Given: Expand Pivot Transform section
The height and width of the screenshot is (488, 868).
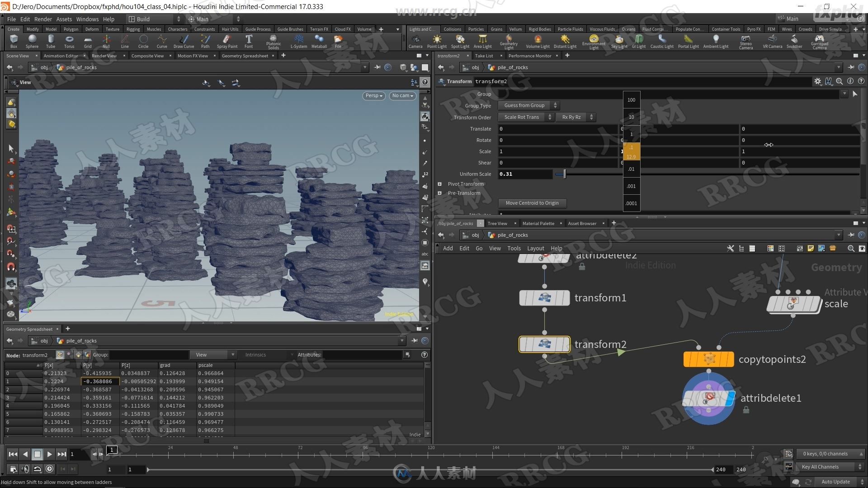Looking at the screenshot, I should 439,184.
